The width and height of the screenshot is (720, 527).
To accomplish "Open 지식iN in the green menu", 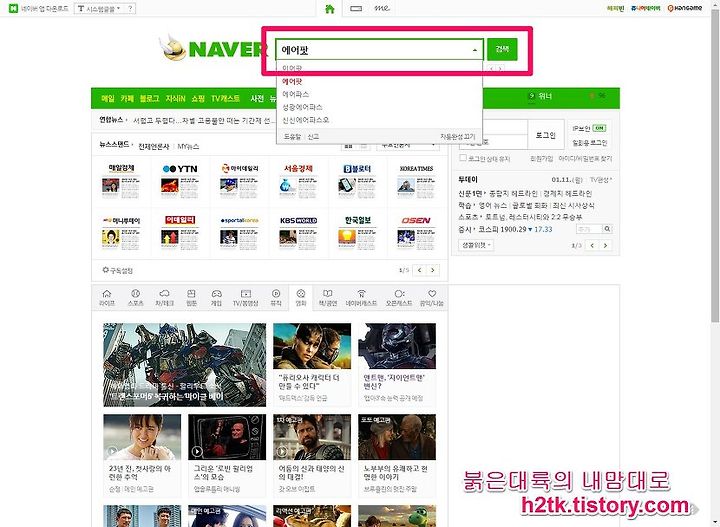I will 175,98.
